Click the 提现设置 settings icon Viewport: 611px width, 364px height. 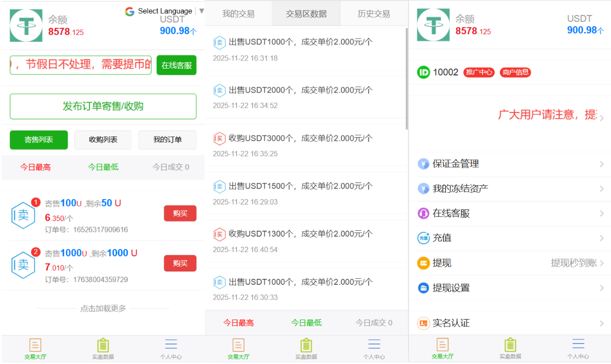[423, 287]
